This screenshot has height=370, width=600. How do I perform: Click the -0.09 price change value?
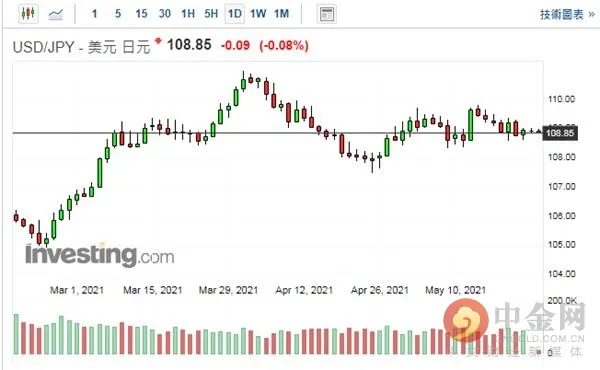[235, 46]
